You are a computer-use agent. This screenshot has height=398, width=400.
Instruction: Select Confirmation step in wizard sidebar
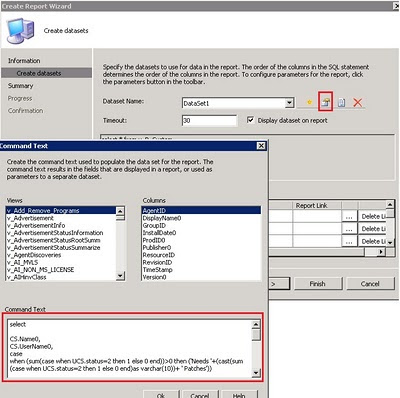[x=26, y=111]
